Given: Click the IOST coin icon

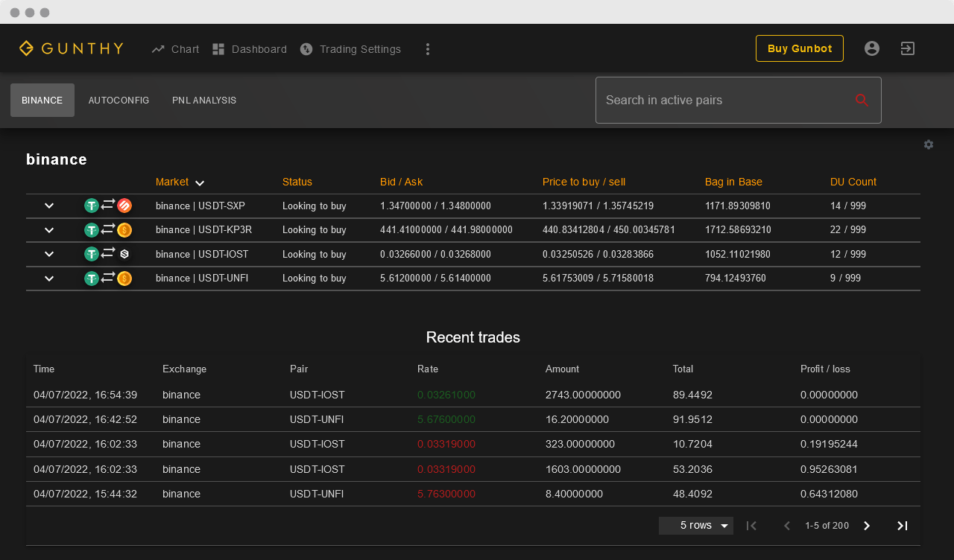Looking at the screenshot, I should click(x=124, y=254).
